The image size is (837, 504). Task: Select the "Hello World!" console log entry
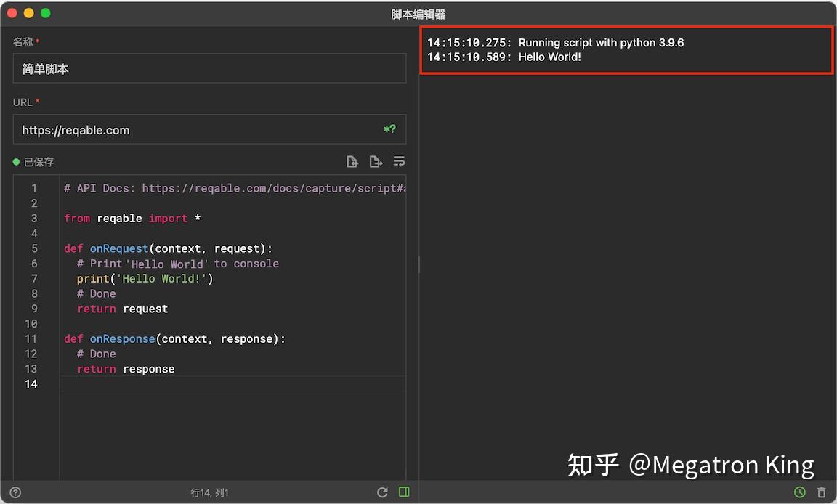click(x=549, y=57)
